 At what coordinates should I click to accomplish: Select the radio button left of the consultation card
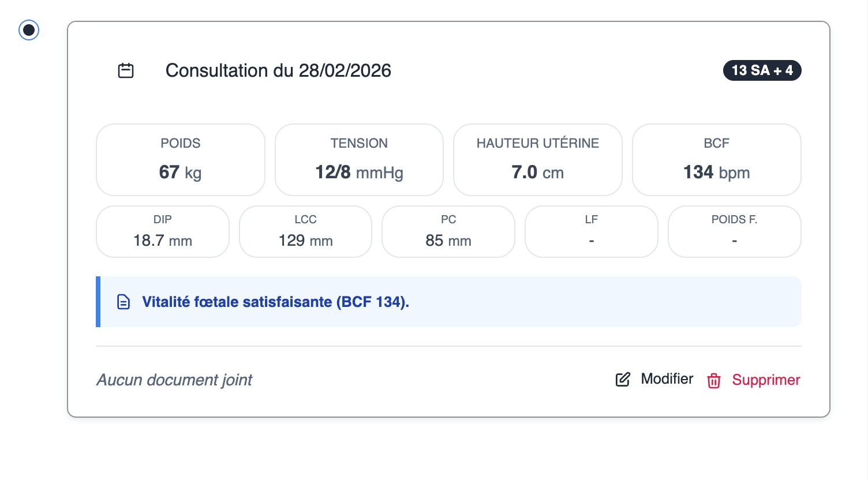28,30
